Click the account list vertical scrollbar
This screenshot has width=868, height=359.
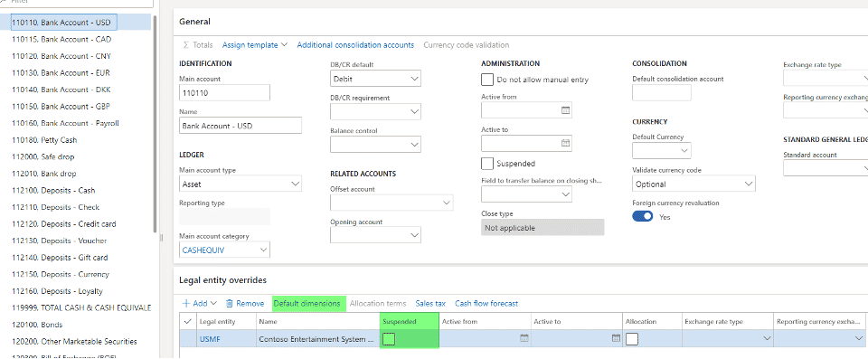pyautogui.click(x=155, y=125)
